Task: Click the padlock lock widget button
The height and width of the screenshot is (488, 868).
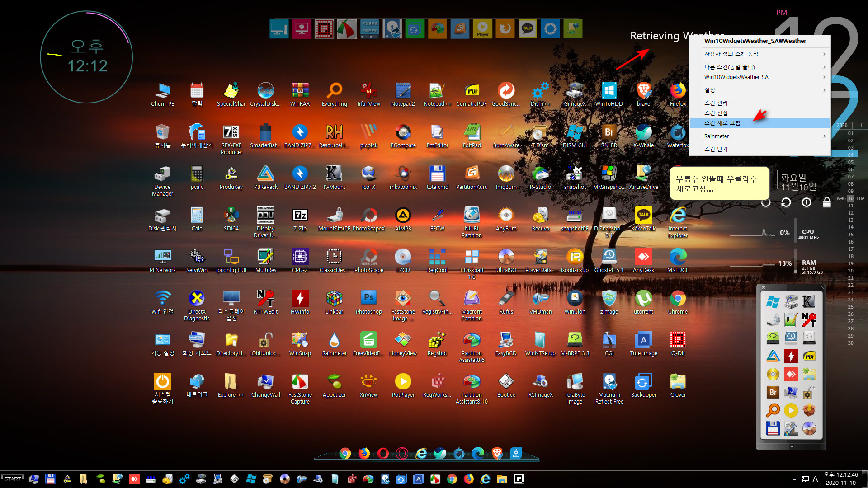Action: (x=827, y=202)
